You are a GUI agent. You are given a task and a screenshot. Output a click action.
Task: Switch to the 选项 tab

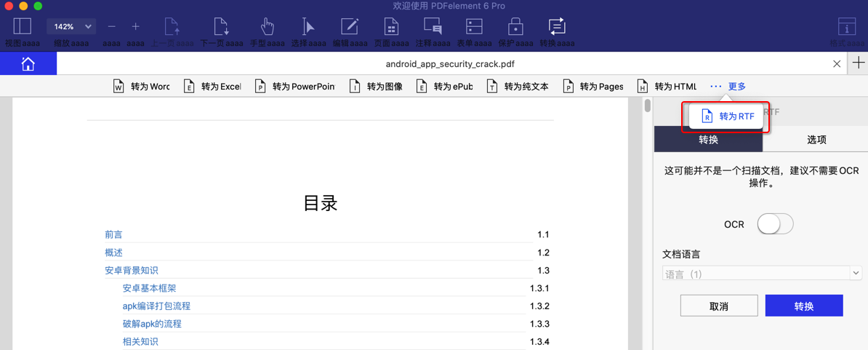point(816,140)
